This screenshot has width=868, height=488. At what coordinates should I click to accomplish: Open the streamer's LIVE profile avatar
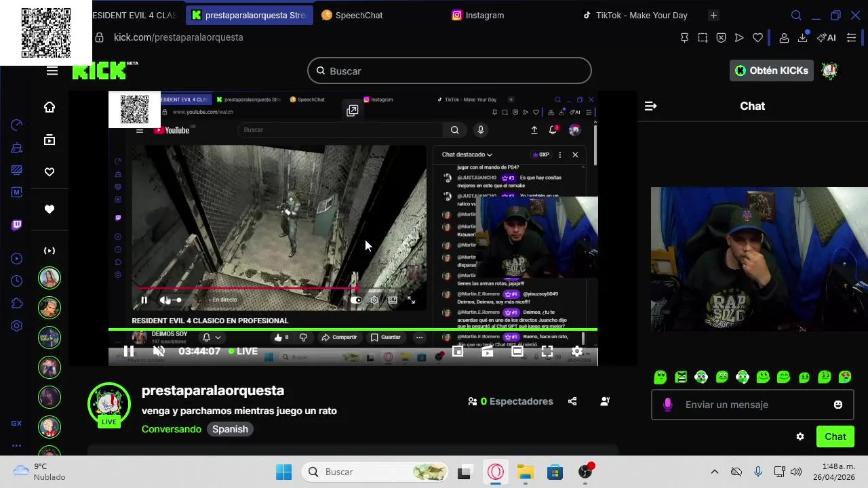pyautogui.click(x=109, y=405)
